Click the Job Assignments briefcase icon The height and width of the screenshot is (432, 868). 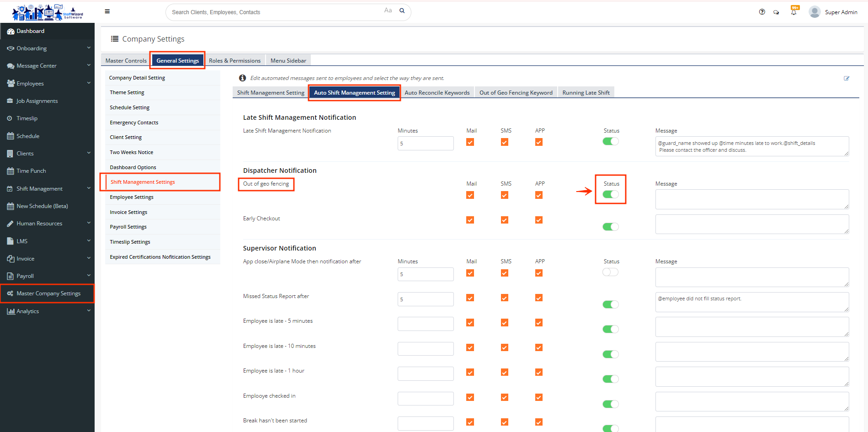[10, 101]
